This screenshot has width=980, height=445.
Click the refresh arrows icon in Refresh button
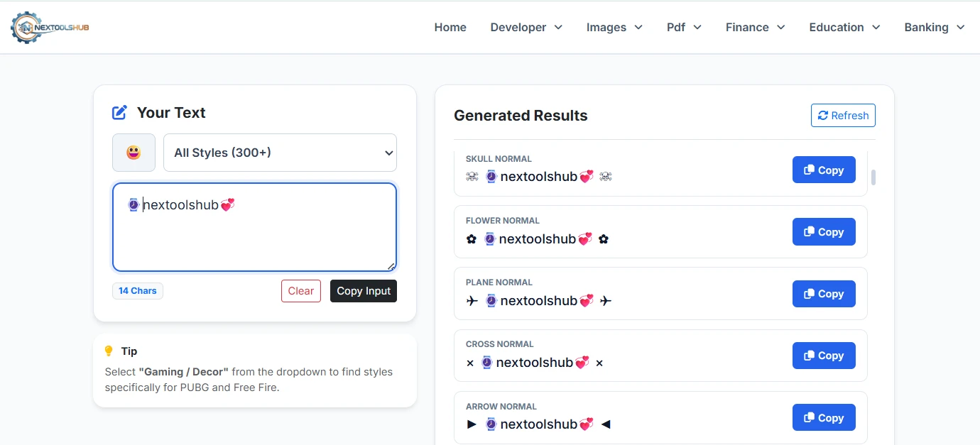click(824, 115)
